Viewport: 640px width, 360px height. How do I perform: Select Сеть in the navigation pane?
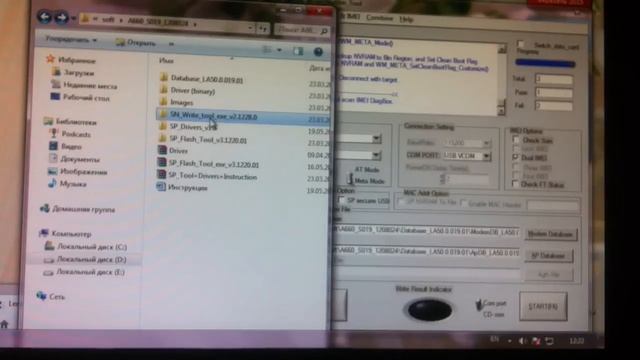click(x=51, y=296)
